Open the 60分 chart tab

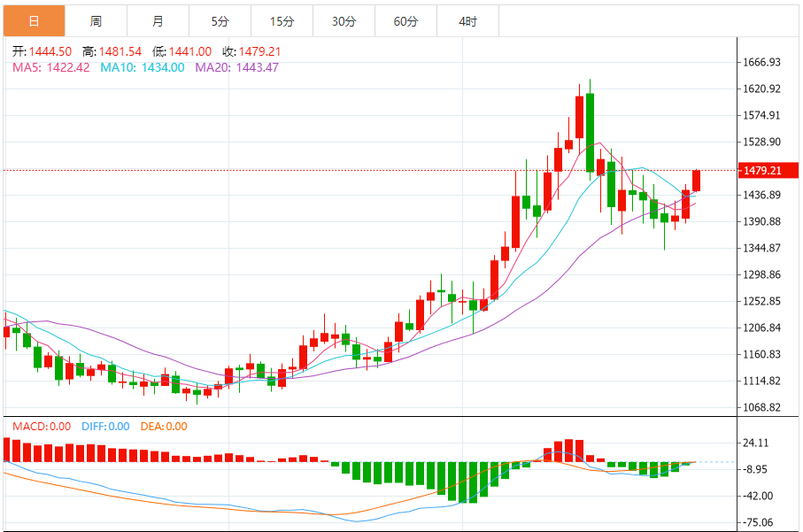point(406,21)
